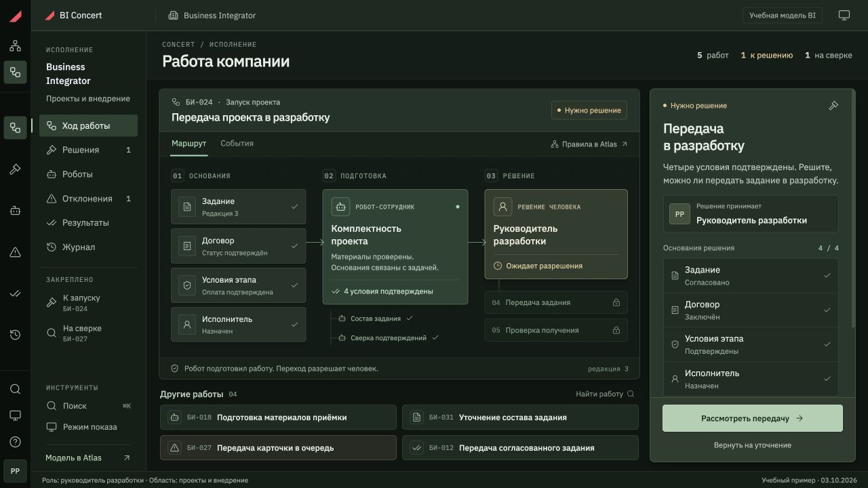Open Модель в Atlas link in sidebar
868x488 pixels.
88,457
